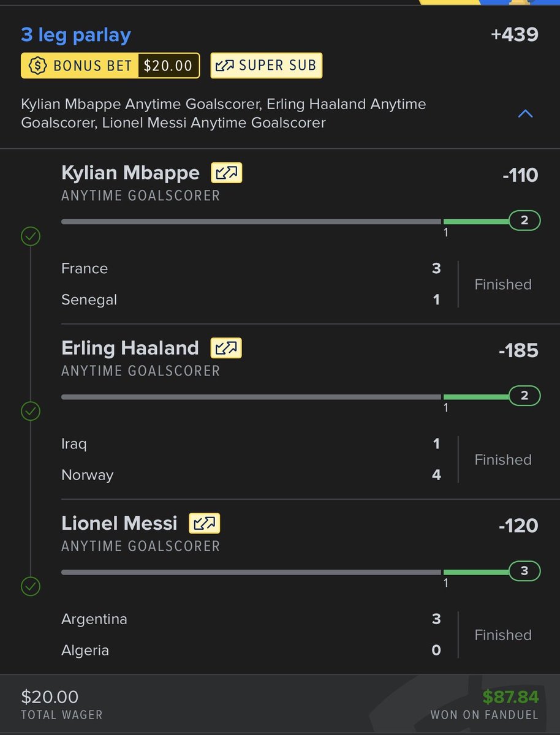560x735 pixels.
Task: Click the swap arrows icon in Super Sub badge
Action: [225, 66]
